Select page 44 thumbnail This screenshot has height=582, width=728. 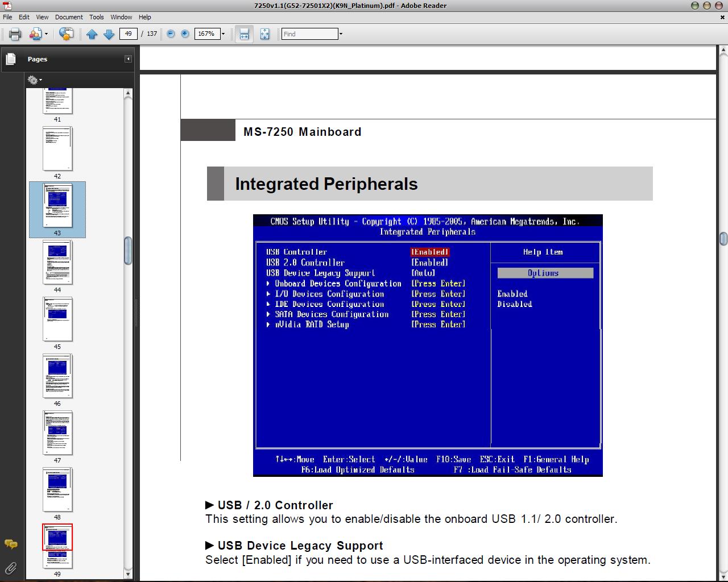(57, 262)
